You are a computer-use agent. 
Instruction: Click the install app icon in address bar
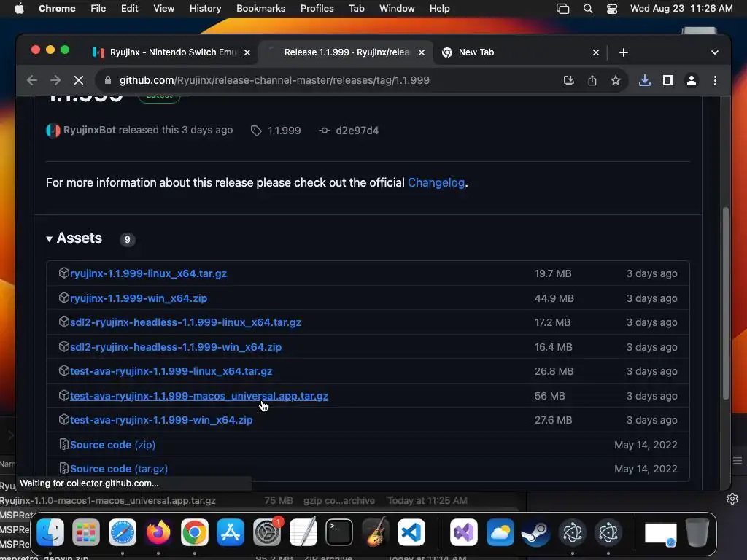click(569, 80)
